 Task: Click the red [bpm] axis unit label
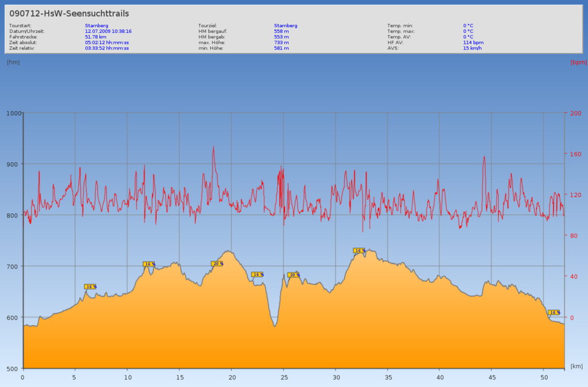(x=579, y=62)
